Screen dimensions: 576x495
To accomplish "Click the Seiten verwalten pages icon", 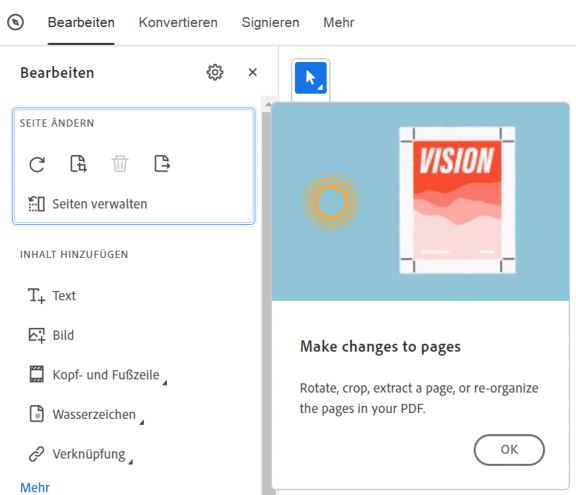I will [36, 204].
